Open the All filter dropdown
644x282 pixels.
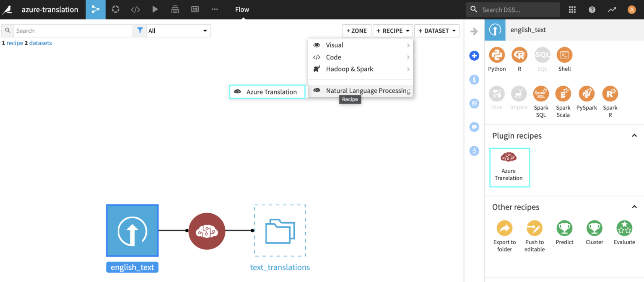[178, 31]
